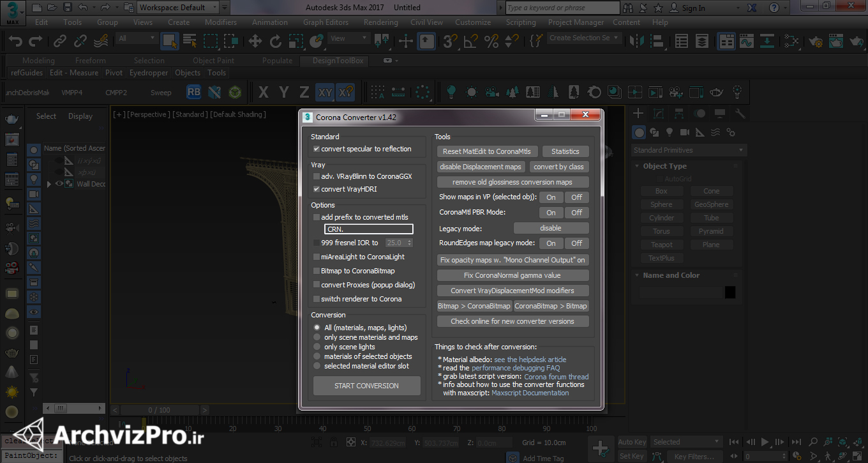Open the Modifiers menu
This screenshot has height=463, width=868.
pyautogui.click(x=221, y=22)
